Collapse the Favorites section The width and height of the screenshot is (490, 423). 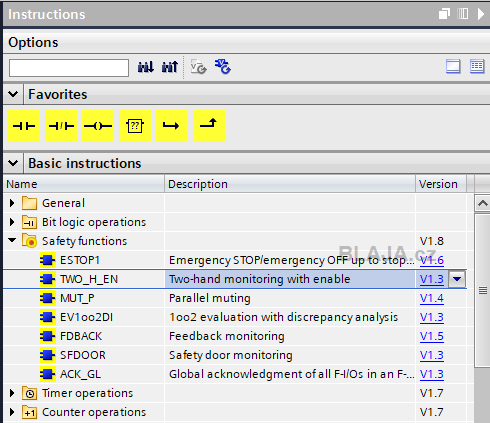pos(13,94)
